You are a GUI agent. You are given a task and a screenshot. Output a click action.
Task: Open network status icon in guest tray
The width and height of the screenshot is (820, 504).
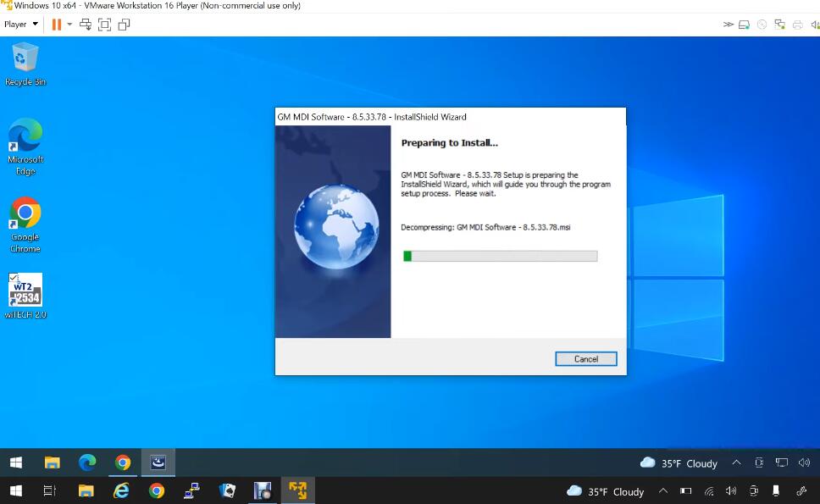coord(781,462)
